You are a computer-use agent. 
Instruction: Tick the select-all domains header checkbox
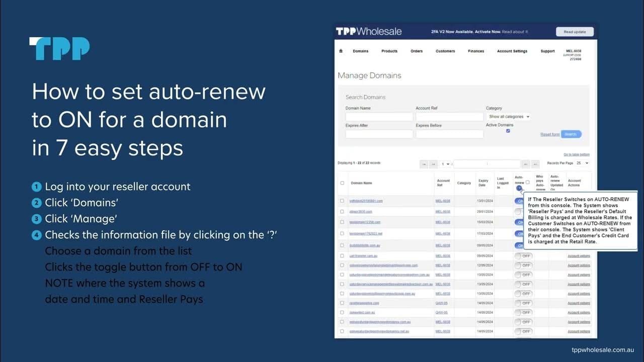(x=342, y=183)
